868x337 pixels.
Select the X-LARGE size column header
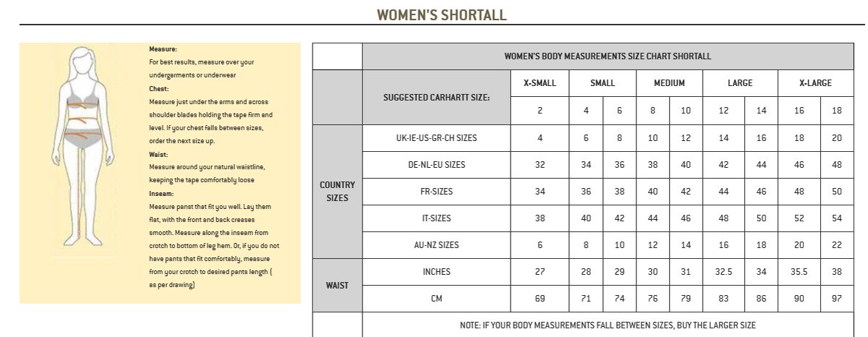[x=815, y=83]
